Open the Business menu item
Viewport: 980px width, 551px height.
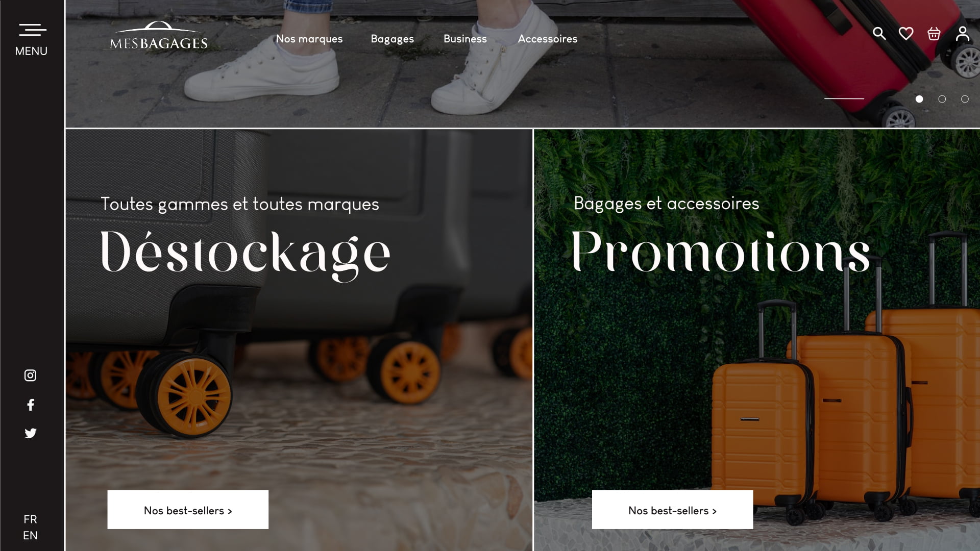click(465, 39)
